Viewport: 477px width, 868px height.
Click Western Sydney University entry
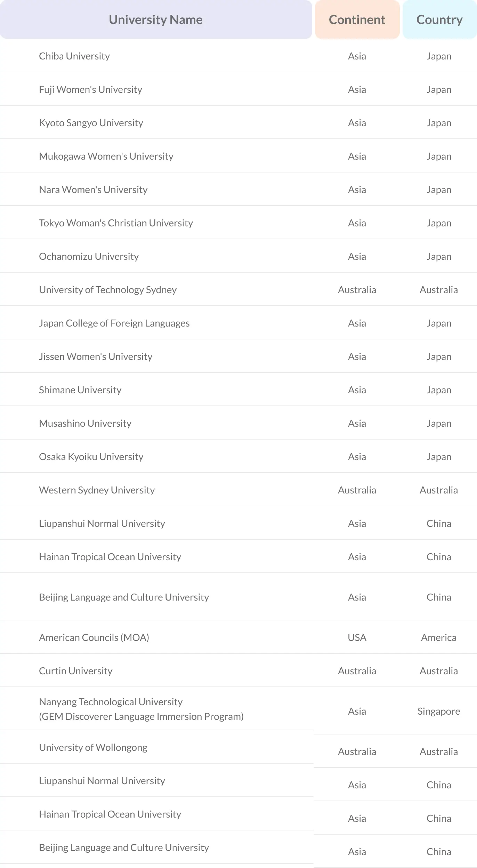click(x=97, y=490)
